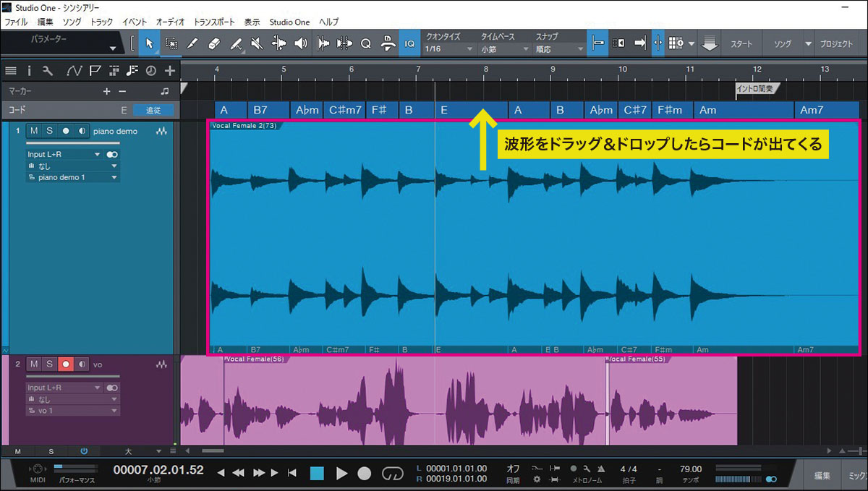This screenshot has width=868, height=491.
Task: Open the Input L+R dropdown on piano demo
Action: point(97,154)
